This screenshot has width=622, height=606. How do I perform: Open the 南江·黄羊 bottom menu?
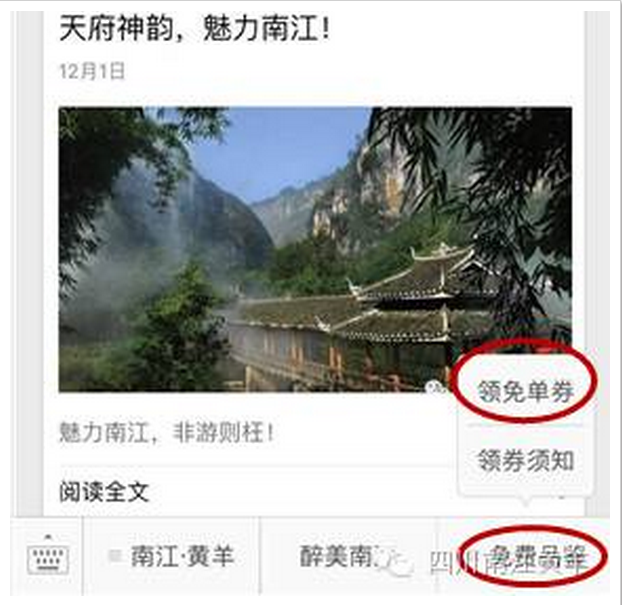click(x=171, y=556)
